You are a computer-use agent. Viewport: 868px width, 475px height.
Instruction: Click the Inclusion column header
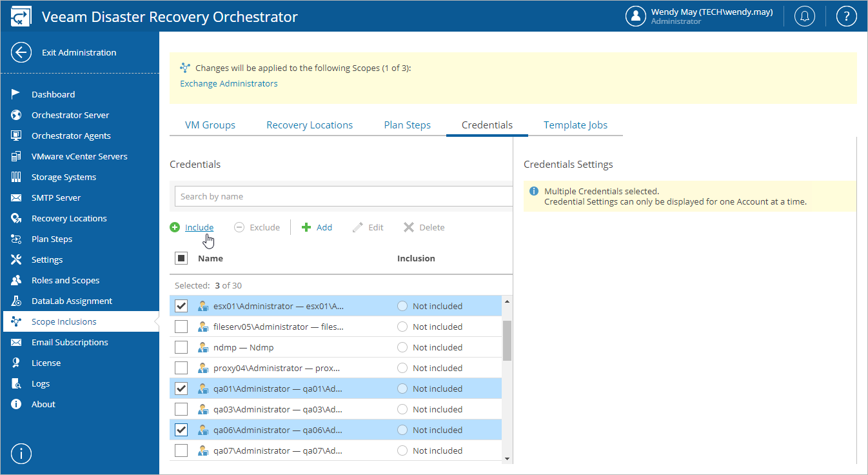tap(416, 258)
